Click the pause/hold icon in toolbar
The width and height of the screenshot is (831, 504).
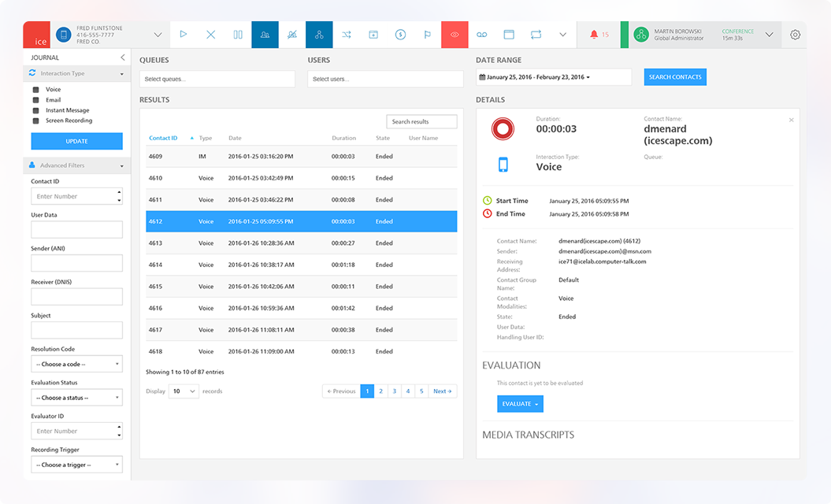pos(238,35)
